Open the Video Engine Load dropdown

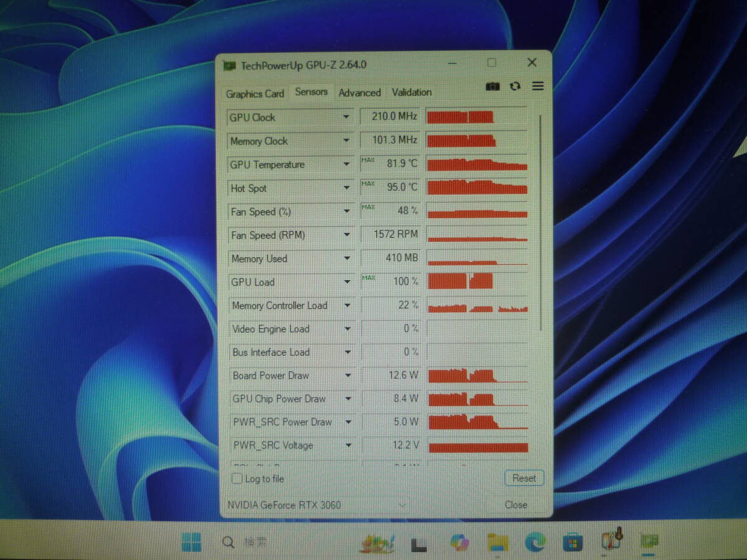click(x=347, y=329)
